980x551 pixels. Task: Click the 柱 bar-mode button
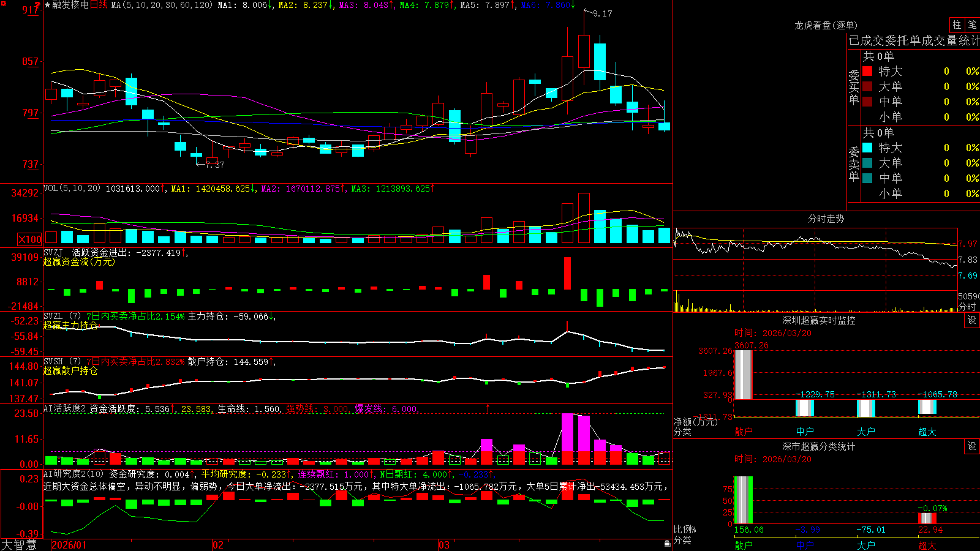pos(957,24)
